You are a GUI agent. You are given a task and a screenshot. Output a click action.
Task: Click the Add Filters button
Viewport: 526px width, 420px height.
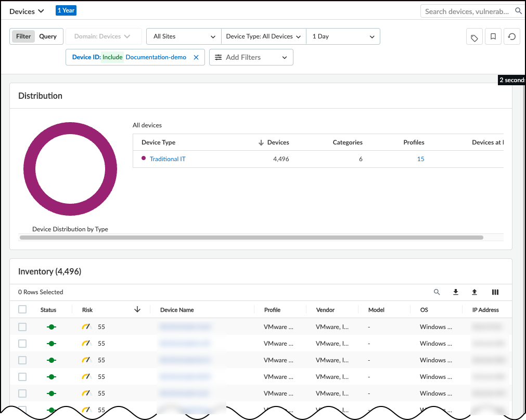click(251, 57)
